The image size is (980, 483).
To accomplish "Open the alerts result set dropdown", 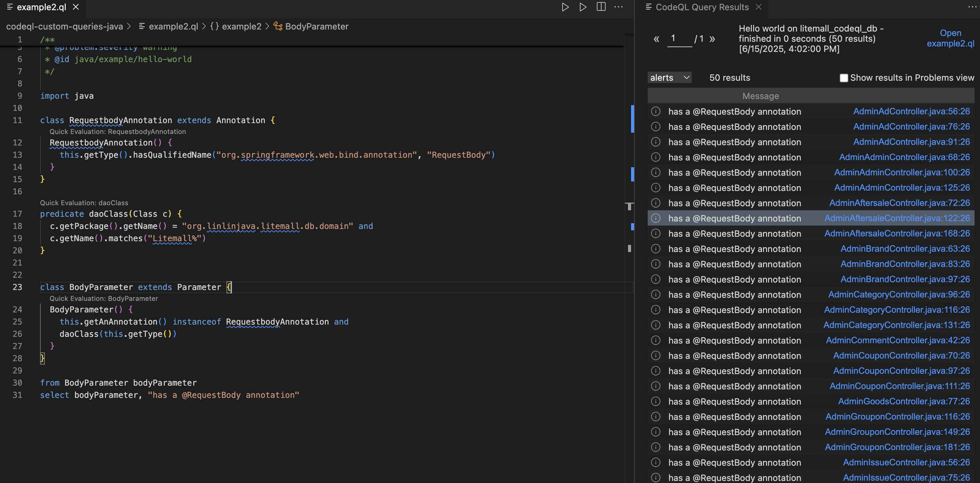I will pyautogui.click(x=669, y=78).
